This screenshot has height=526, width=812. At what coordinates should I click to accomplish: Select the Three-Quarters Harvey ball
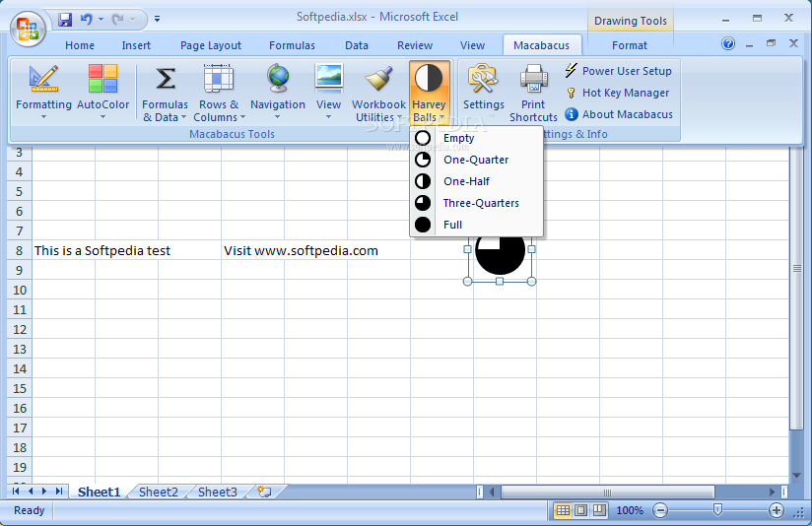click(476, 203)
